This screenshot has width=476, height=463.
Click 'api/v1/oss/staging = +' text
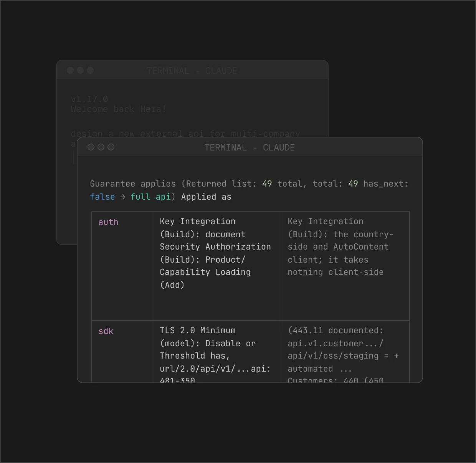tap(343, 356)
